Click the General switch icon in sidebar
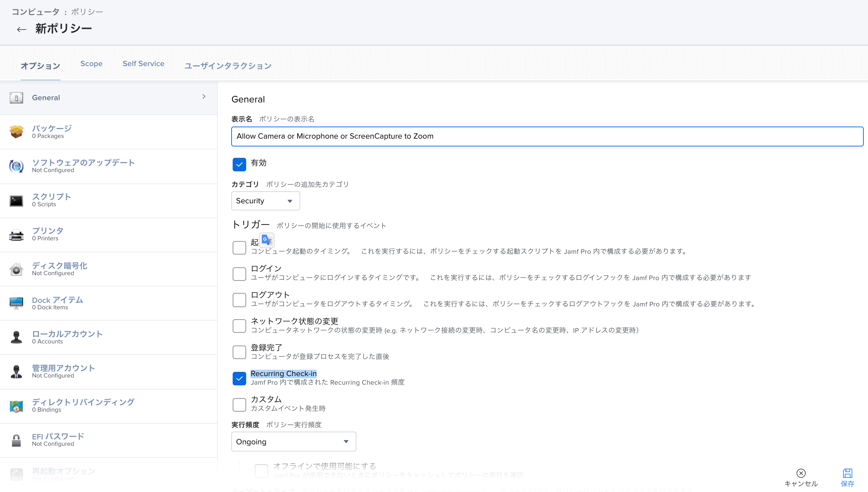The height and width of the screenshot is (492, 868). tap(16, 98)
